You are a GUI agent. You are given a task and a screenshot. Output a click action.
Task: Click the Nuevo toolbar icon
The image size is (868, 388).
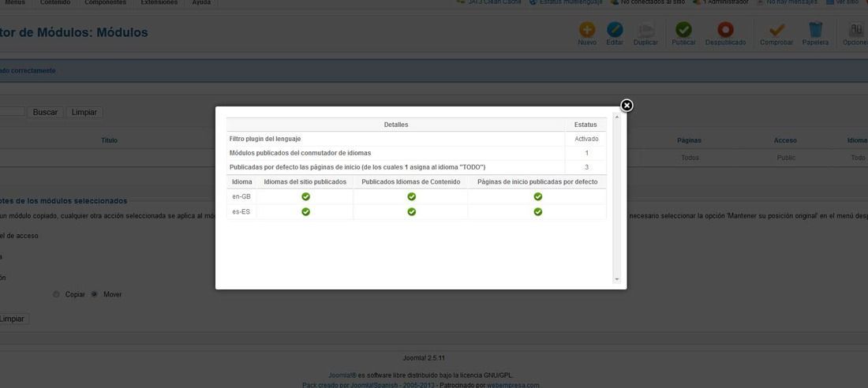click(587, 29)
